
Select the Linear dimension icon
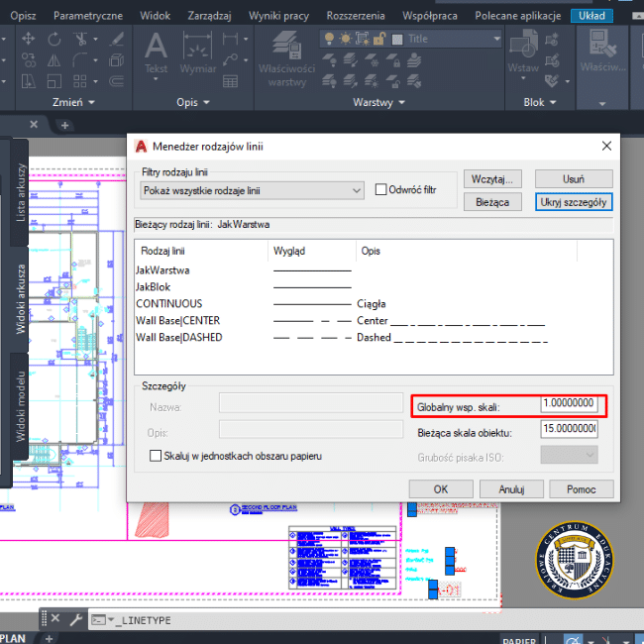pyautogui.click(x=230, y=39)
